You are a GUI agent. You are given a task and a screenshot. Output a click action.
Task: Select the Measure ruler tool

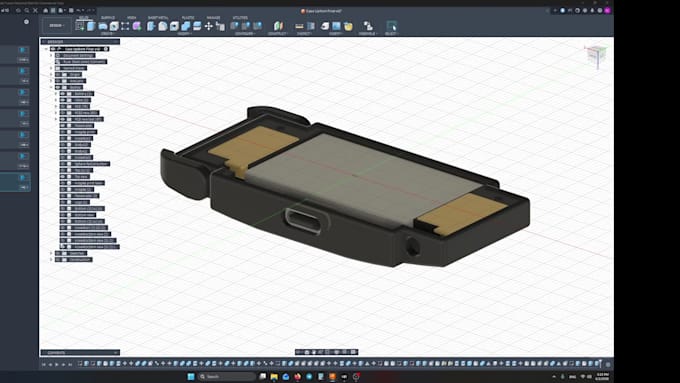pyautogui.click(x=299, y=26)
